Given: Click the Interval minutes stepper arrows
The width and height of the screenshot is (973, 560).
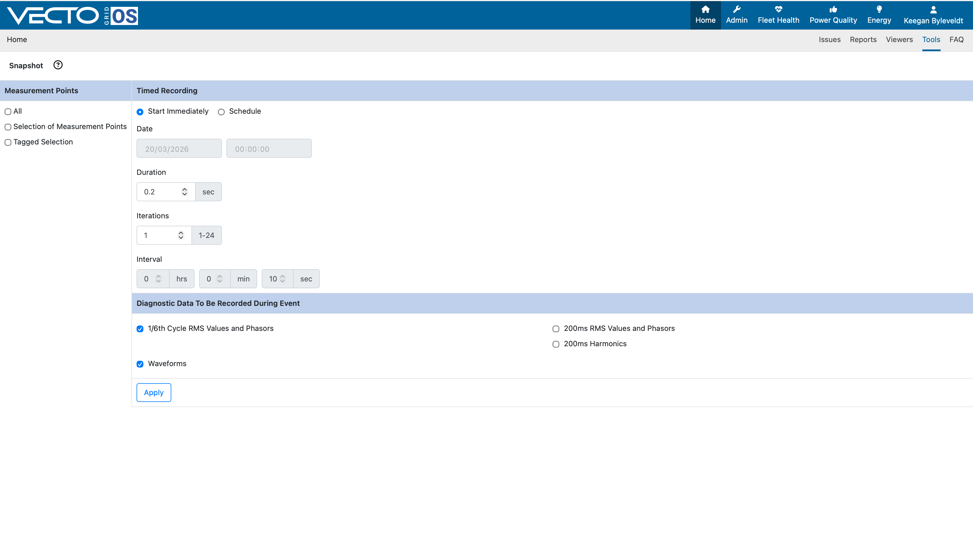Looking at the screenshot, I should 220,279.
